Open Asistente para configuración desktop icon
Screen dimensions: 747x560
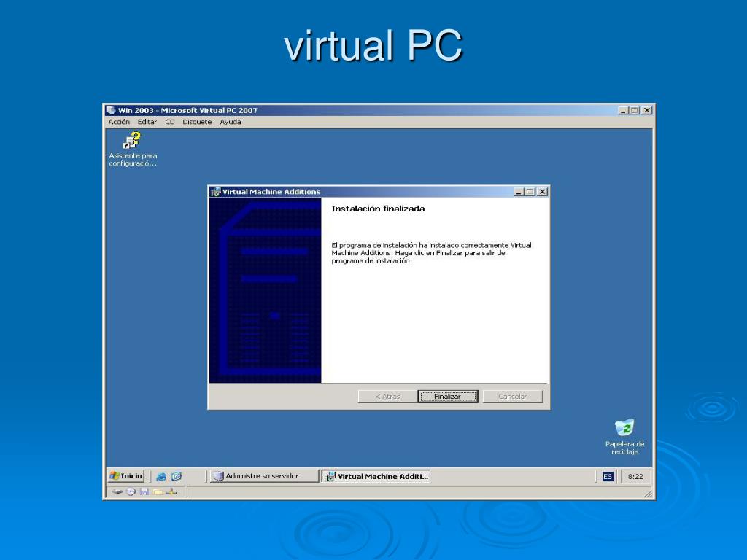133,149
